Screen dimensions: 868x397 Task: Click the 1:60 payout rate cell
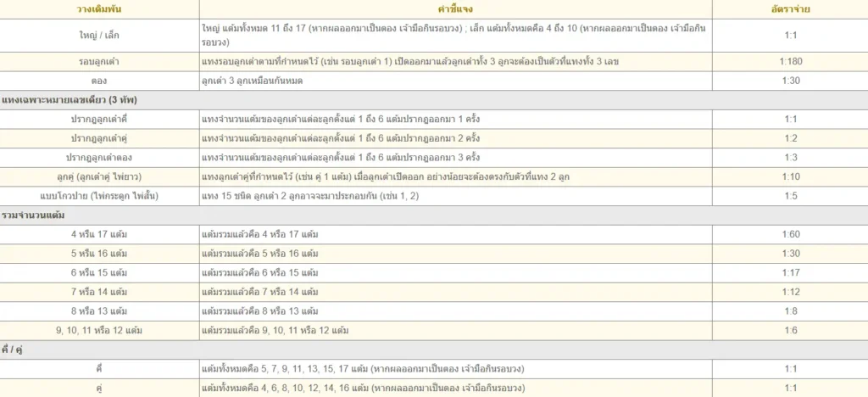click(791, 234)
